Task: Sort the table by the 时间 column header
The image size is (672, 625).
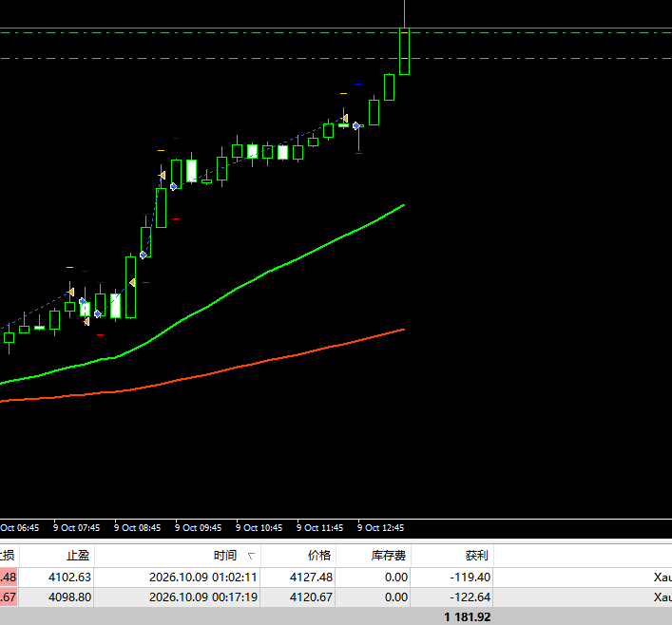Action: 178,556
